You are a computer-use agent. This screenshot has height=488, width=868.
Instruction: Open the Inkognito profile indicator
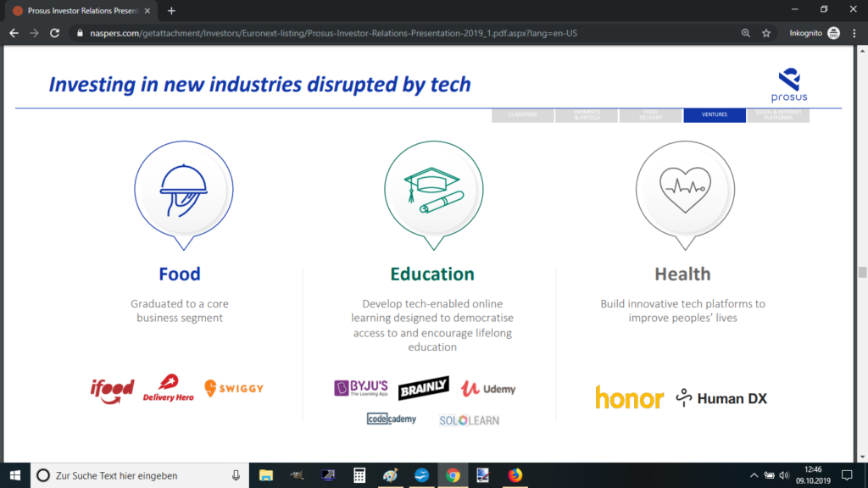pos(815,33)
